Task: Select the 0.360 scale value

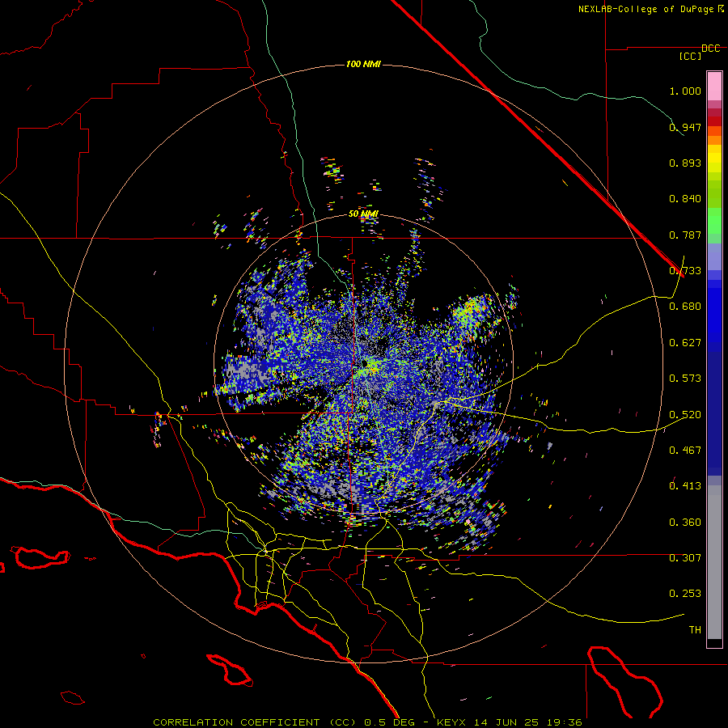Action: click(x=685, y=523)
